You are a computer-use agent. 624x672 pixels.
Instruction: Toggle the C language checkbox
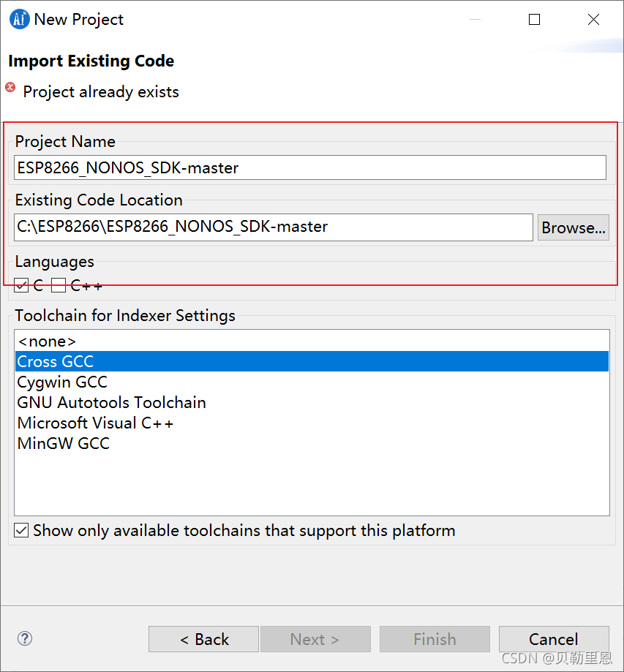21,285
